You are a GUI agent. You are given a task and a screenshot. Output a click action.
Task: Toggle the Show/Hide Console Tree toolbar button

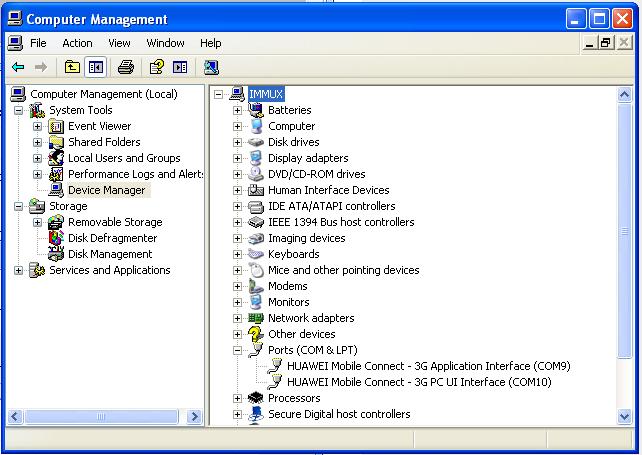95,67
